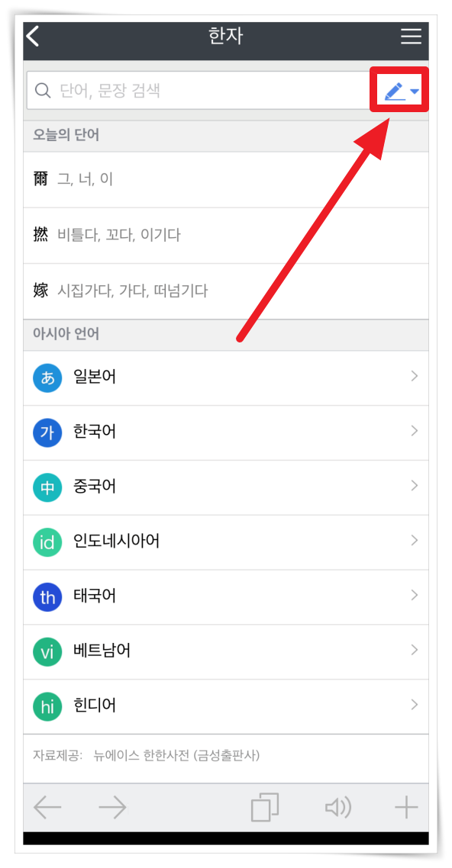Tap the green id 인도네시아어 icon
Screen dimensions: 452x868
coord(47,542)
